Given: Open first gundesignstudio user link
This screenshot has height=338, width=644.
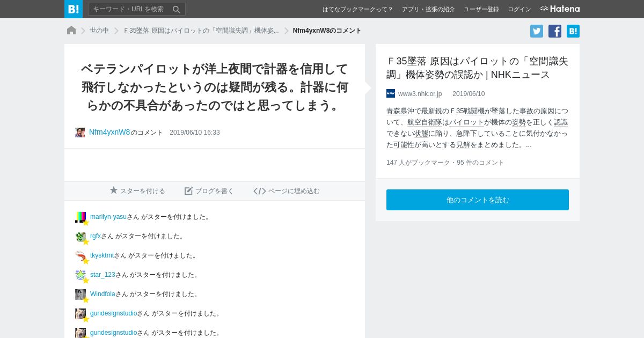Looking at the screenshot, I should 114,313.
